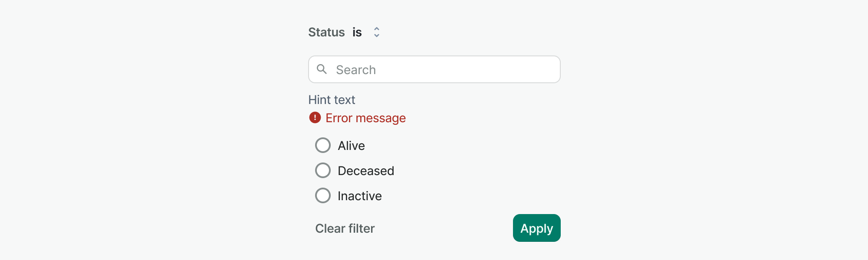
Task: Click the red error alert icon
Action: click(x=315, y=118)
